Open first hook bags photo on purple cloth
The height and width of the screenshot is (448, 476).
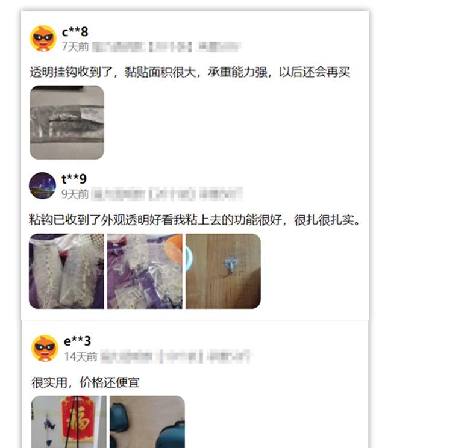(x=66, y=271)
